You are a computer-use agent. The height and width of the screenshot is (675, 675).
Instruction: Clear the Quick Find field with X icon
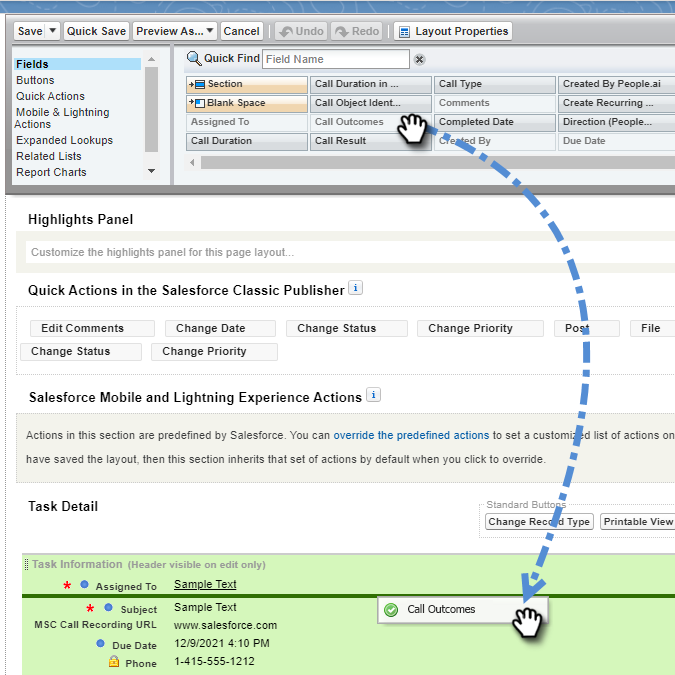point(419,59)
